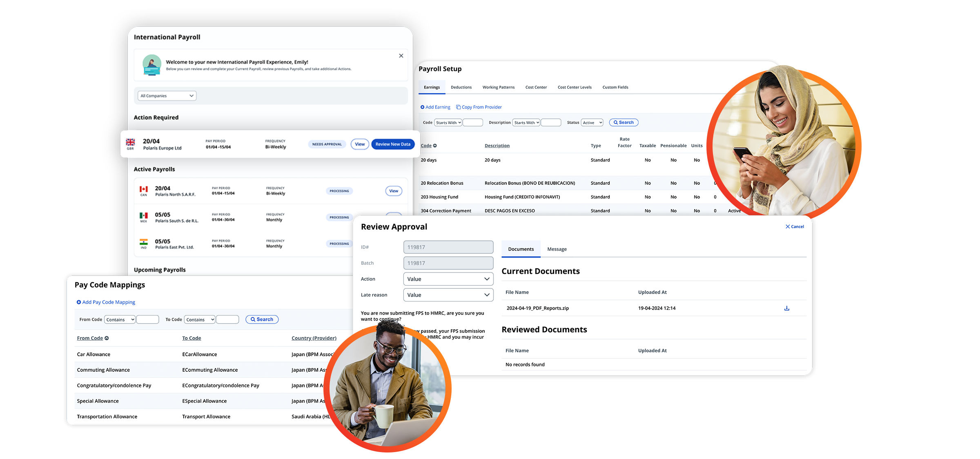The image size is (980, 459).
Task: Click the UK flag icon for Polaris Europe Ltd
Action: pos(130,142)
